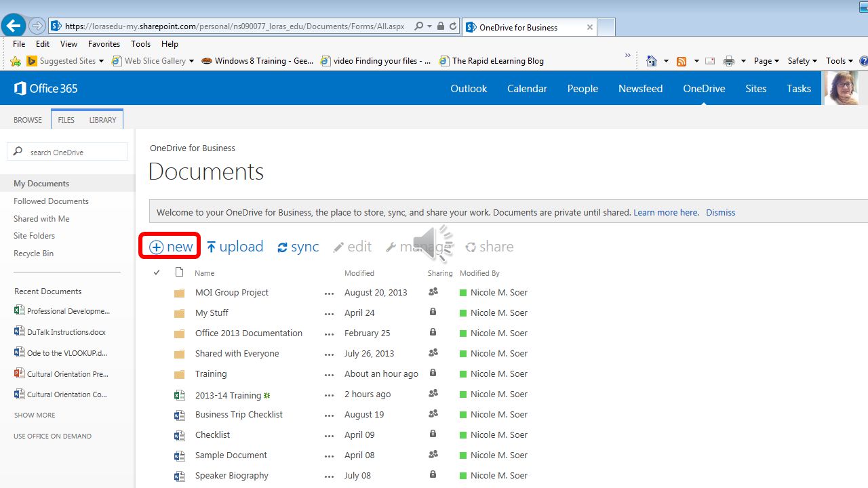Open Outlook from the top navigation

click(469, 88)
